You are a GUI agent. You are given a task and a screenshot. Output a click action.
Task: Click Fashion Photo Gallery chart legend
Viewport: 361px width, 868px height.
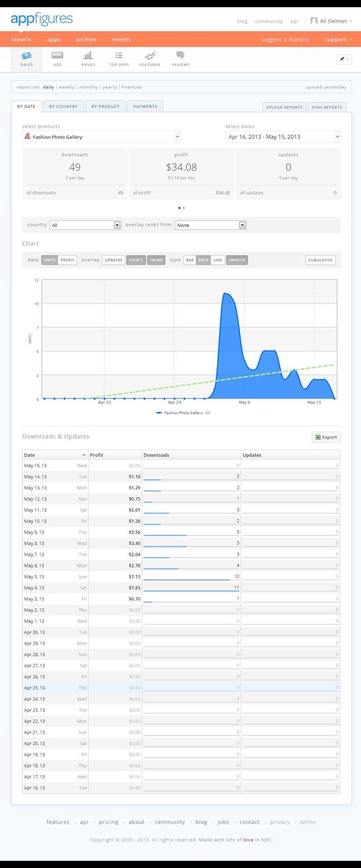(183, 413)
